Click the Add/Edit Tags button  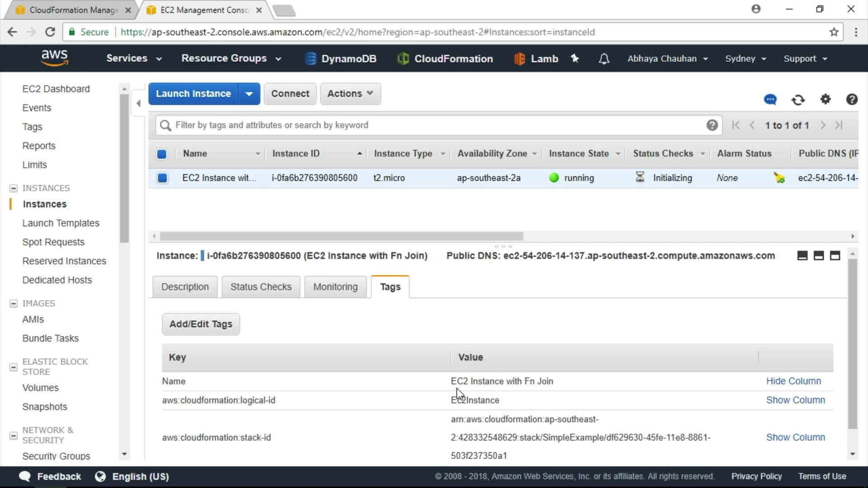(x=201, y=324)
